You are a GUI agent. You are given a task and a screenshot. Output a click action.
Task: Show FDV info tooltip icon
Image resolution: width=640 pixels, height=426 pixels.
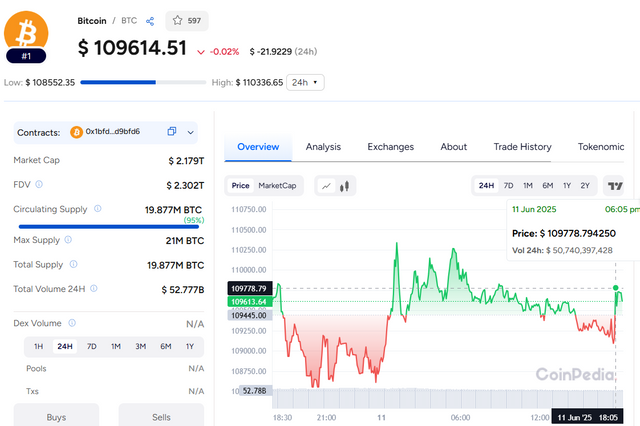[x=39, y=184]
